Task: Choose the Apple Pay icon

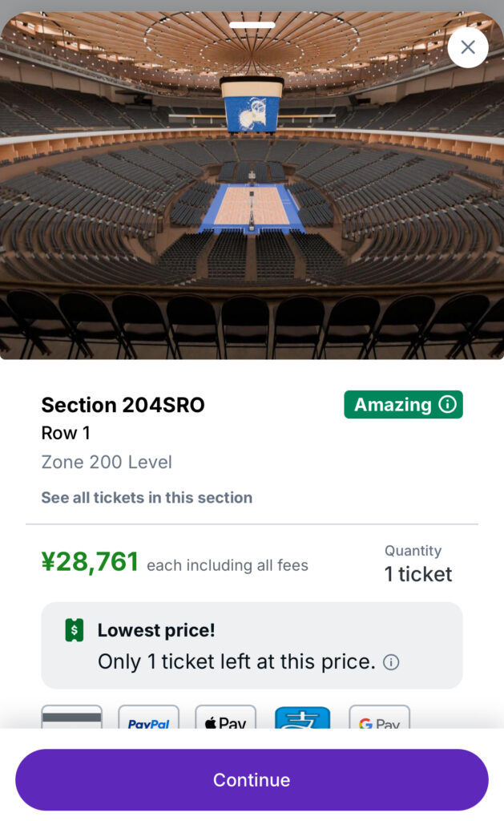Action: click(225, 718)
